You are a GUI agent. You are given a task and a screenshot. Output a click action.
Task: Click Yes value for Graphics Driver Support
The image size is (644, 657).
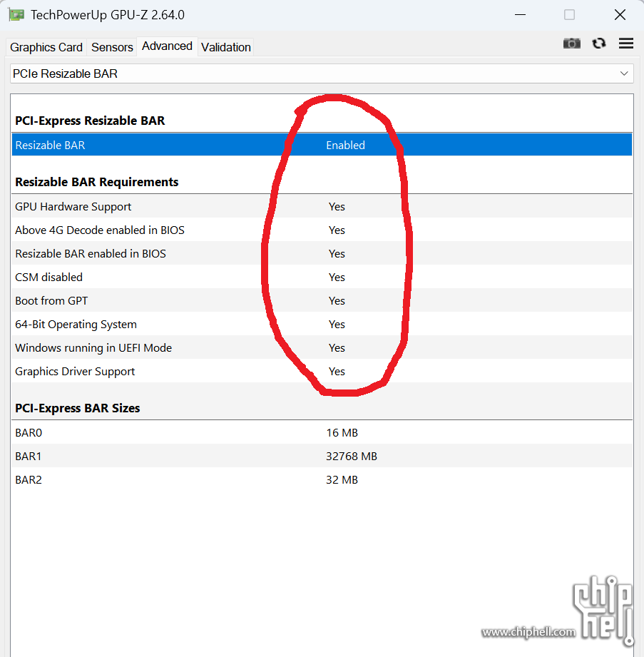pos(337,371)
